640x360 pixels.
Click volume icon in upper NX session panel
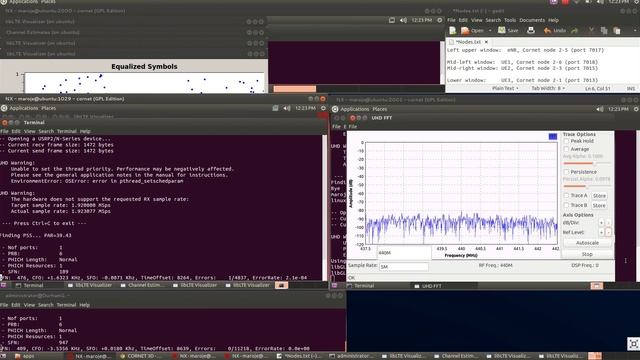click(403, 20)
